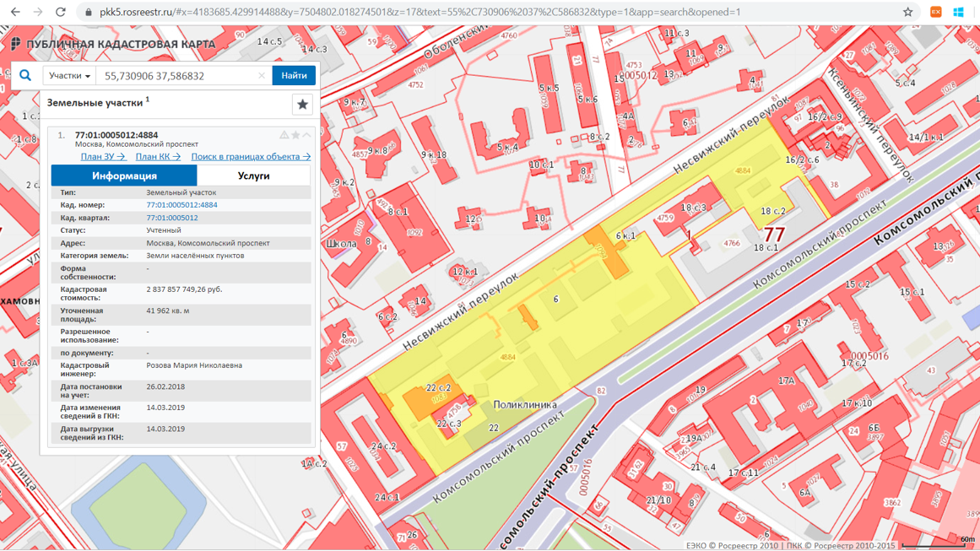Click the Земельные участки heading
This screenshot has height=551, width=980.
(x=95, y=103)
